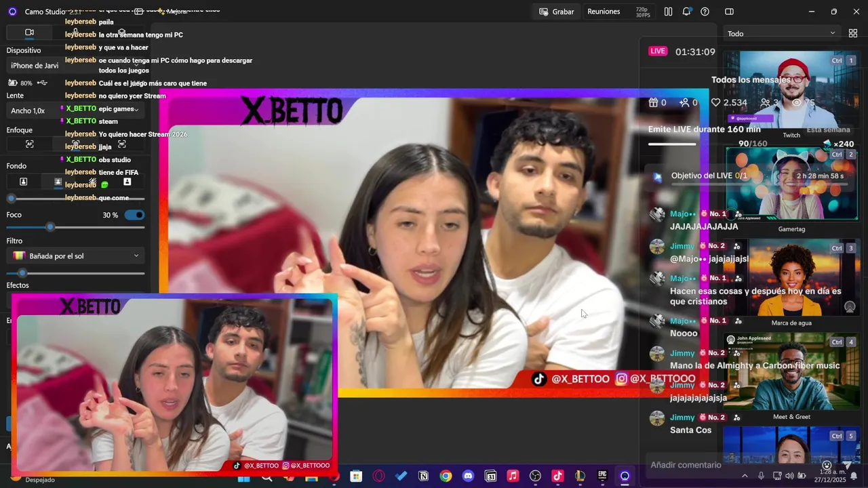The width and height of the screenshot is (868, 488).
Task: Select the Twitch overlay thumbnail
Action: 791,91
